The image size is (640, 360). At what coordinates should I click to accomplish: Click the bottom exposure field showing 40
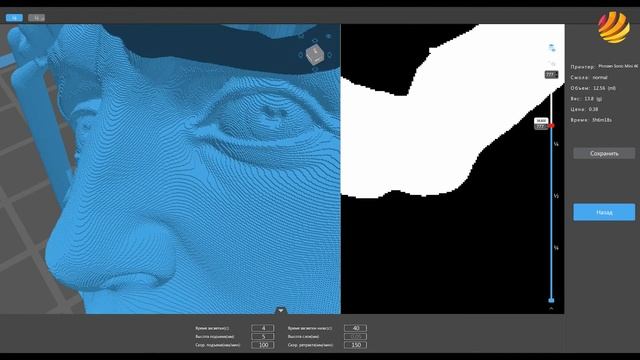pyautogui.click(x=356, y=328)
